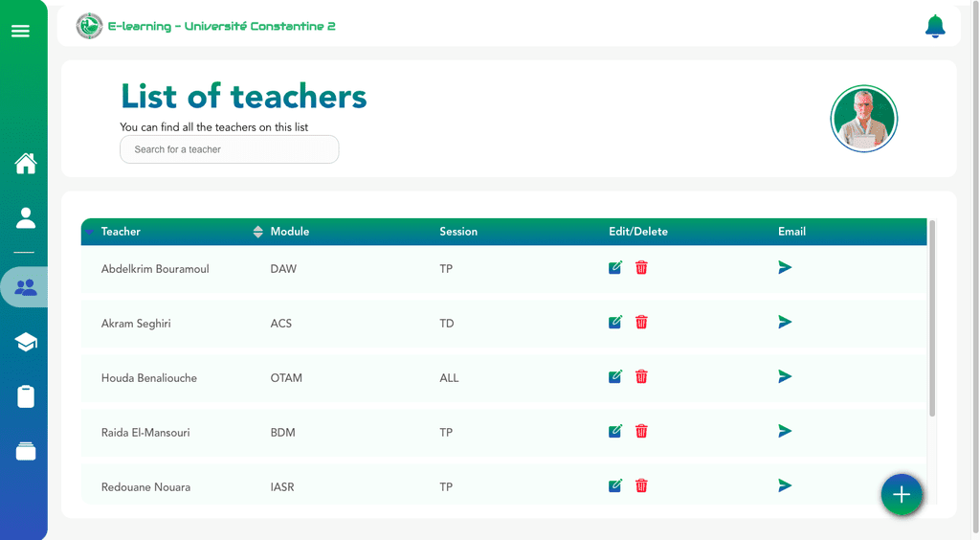Select the name Houda Benaliouche
980x540 pixels.
pos(148,377)
